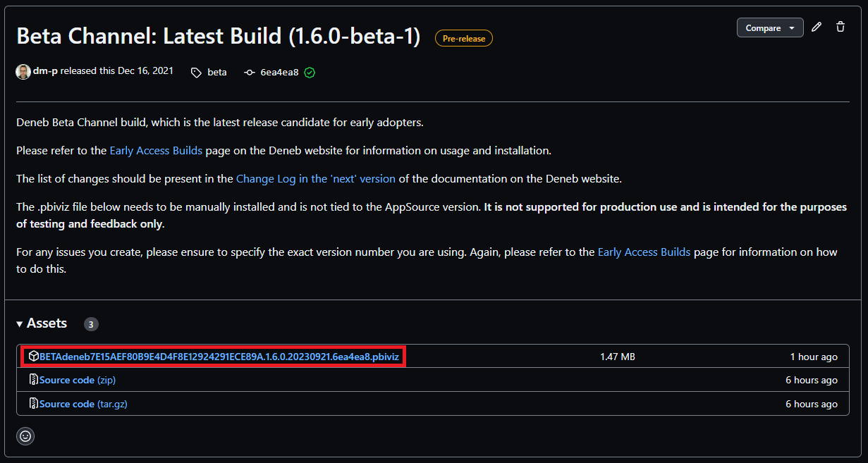
Task: Collapse the Assets section triangle
Action: tap(20, 324)
